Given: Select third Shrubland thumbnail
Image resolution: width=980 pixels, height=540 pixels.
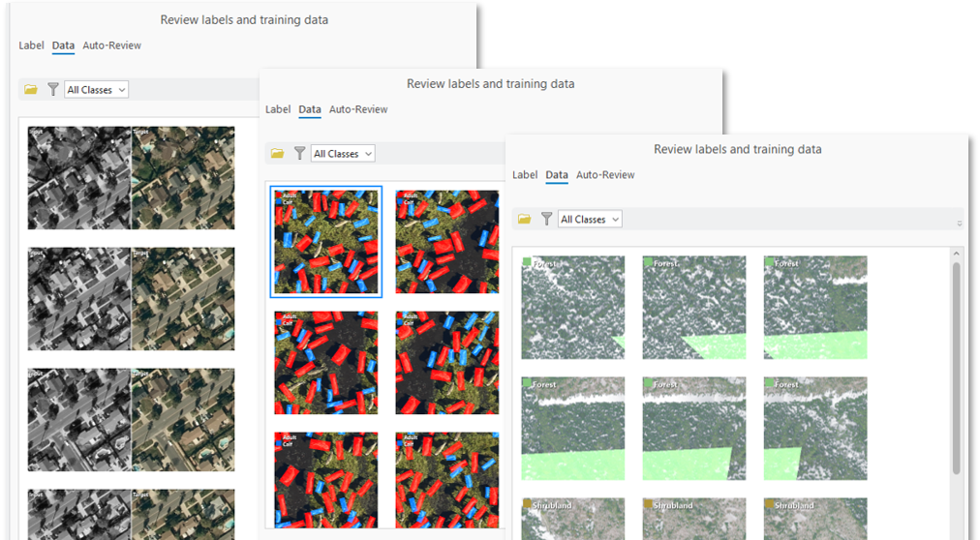Looking at the screenshot, I should tap(815, 519).
